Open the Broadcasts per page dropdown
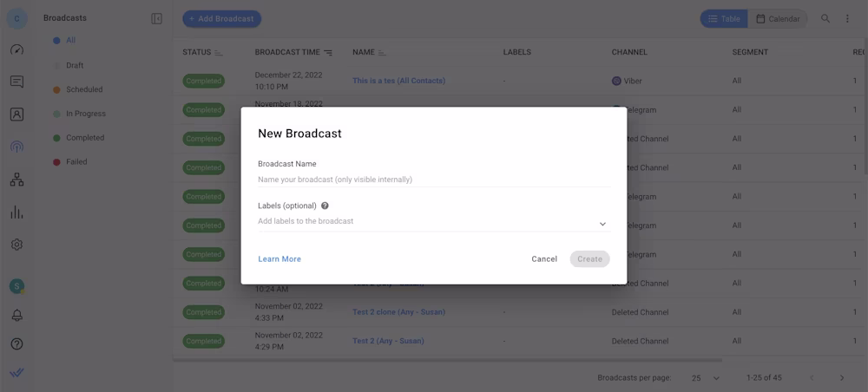This screenshot has width=868, height=392. click(x=706, y=378)
